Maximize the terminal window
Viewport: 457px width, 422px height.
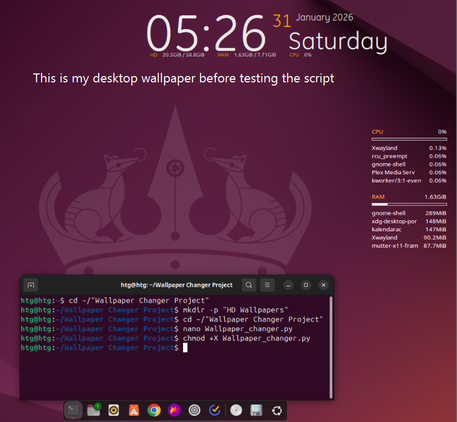click(x=306, y=285)
